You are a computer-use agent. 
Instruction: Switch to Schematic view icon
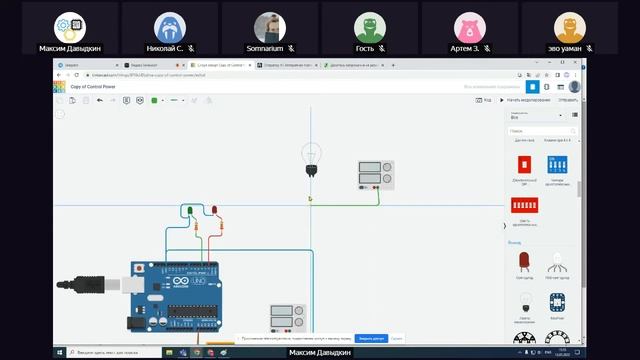(547, 87)
